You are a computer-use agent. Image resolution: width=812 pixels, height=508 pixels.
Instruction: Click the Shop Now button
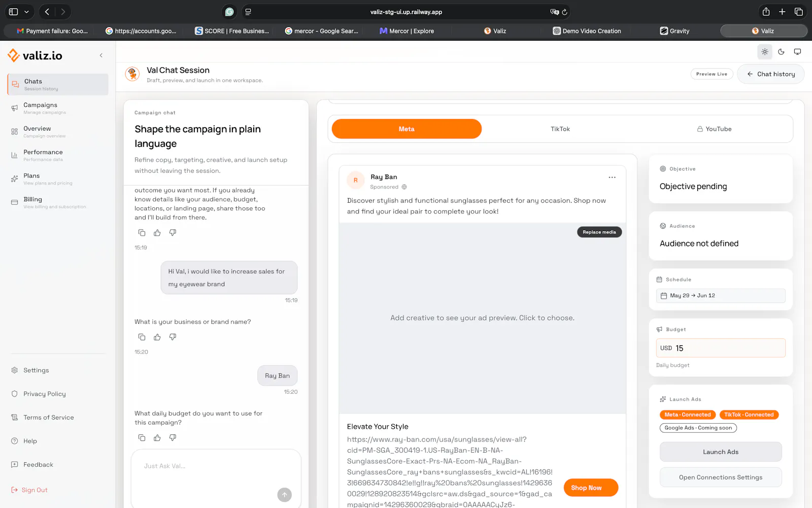[x=591, y=488]
